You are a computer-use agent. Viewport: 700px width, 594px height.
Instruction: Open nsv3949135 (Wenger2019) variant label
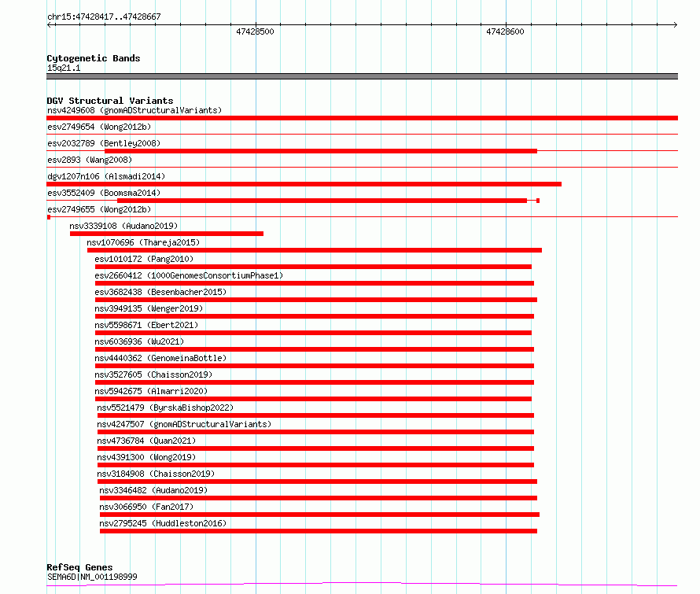click(x=149, y=308)
